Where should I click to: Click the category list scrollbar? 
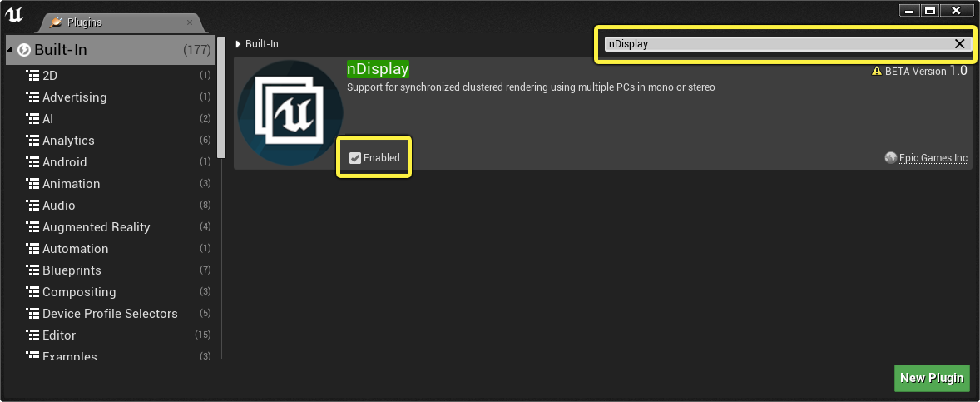[221, 98]
